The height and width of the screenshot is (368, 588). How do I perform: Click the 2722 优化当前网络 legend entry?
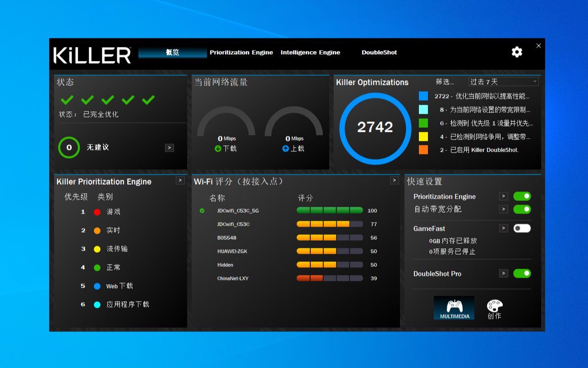click(482, 96)
